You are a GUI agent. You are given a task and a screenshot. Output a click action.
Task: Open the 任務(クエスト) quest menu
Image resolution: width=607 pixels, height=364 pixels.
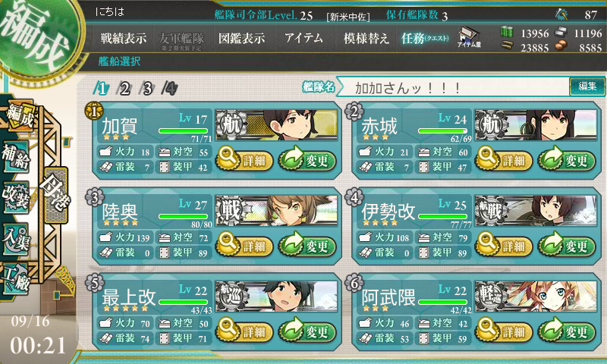[x=425, y=38]
